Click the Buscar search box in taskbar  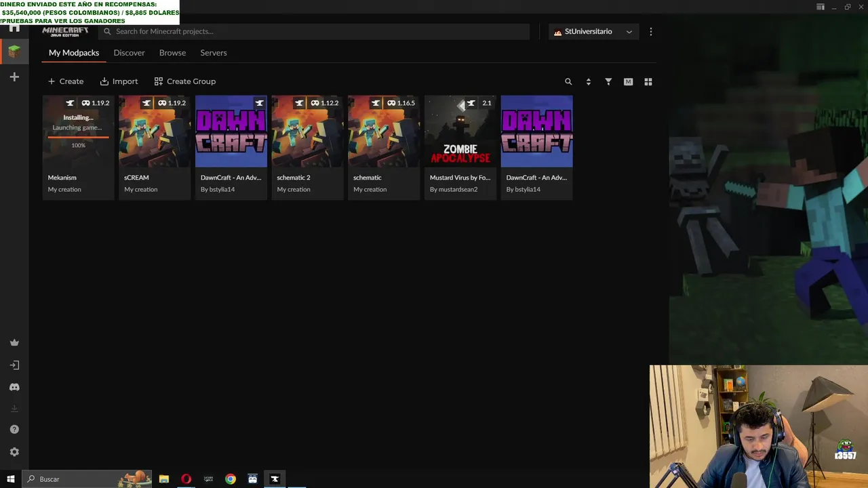(x=86, y=479)
